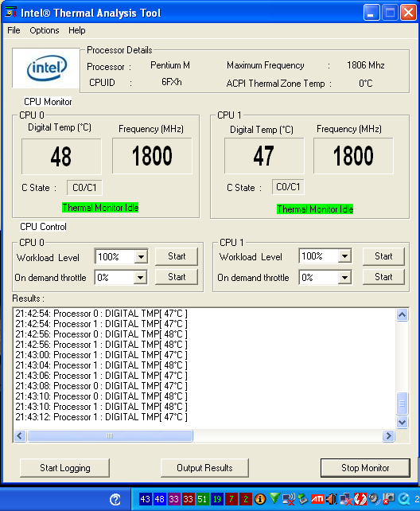Image resolution: width=420 pixels, height=511 pixels.
Task: Click red circular arrows tray icon
Action: click(360, 499)
